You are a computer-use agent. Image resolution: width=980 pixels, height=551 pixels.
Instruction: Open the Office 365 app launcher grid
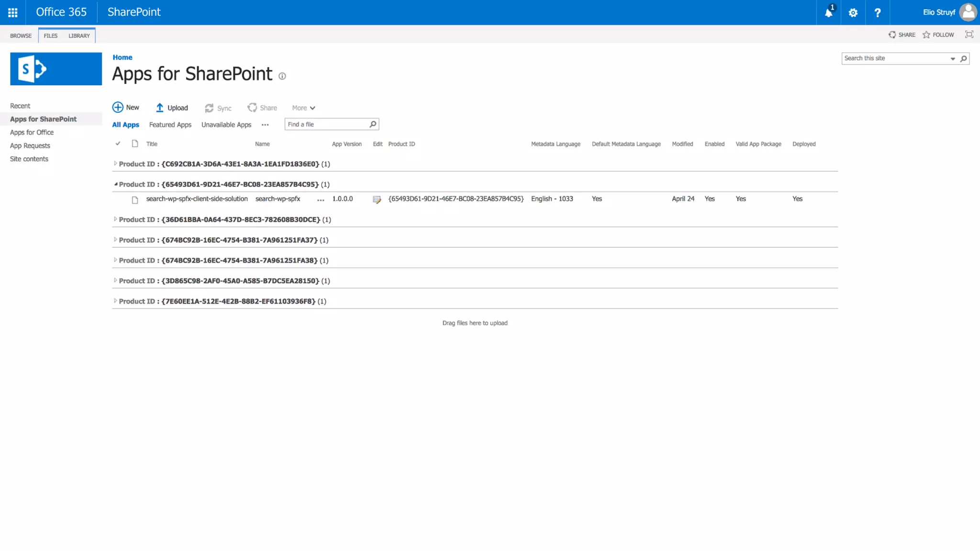pyautogui.click(x=13, y=12)
